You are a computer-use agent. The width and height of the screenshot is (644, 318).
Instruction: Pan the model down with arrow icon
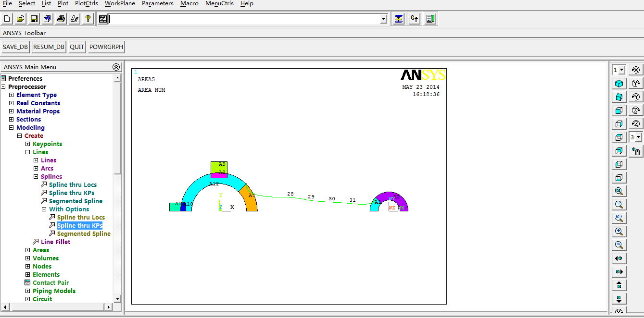619,299
